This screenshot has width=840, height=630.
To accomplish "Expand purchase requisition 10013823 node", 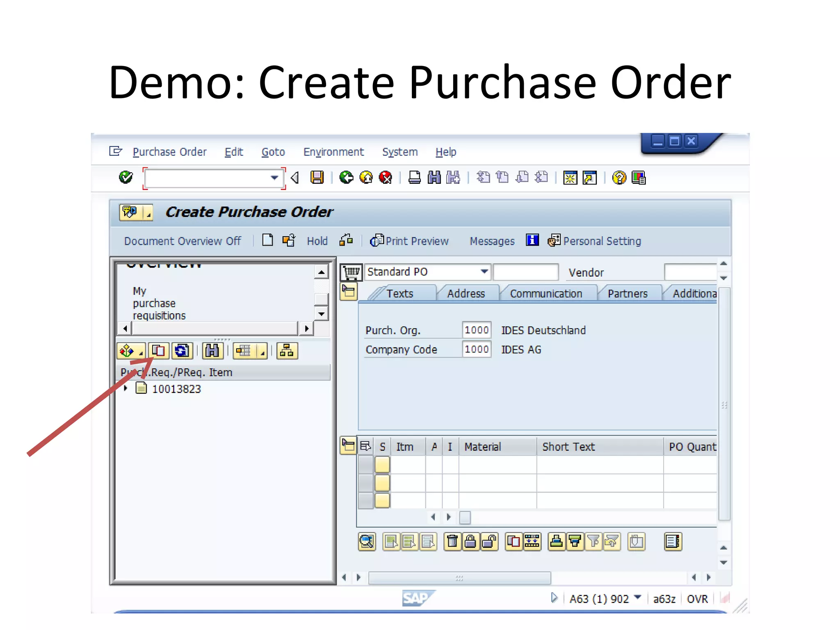I will coord(126,388).
